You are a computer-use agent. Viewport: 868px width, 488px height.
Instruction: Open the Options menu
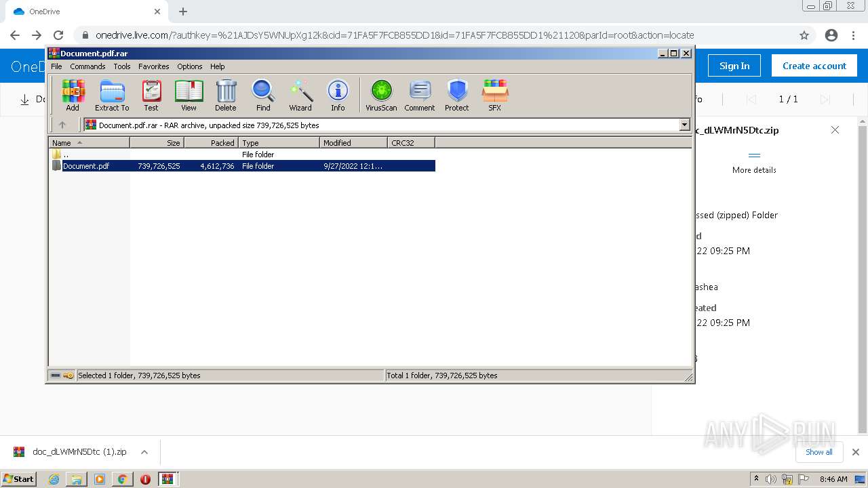point(190,66)
